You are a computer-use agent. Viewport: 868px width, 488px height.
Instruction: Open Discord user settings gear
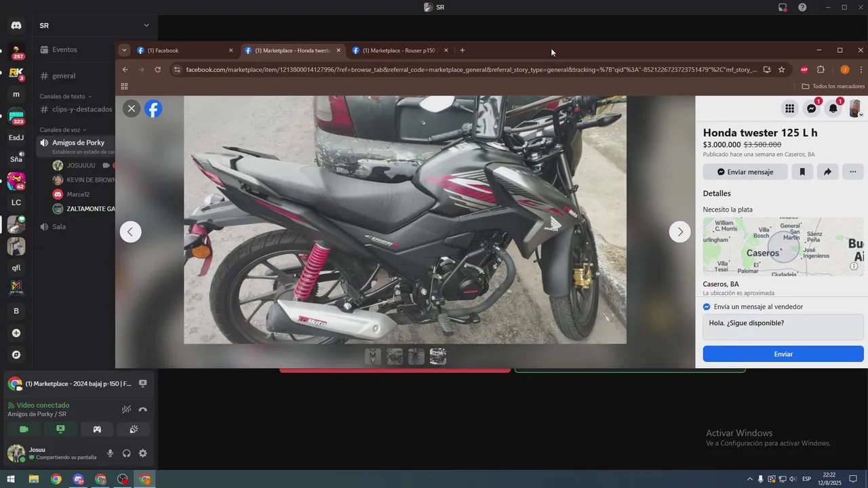pos(142,453)
